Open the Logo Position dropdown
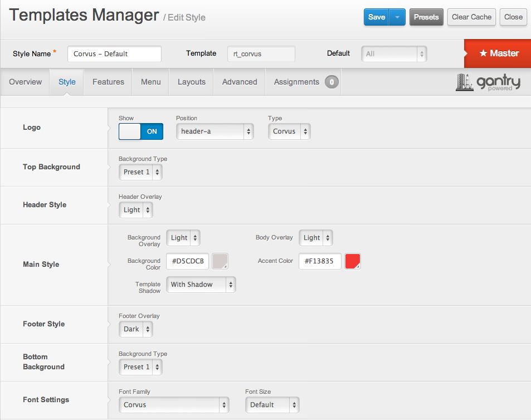Screen dimensions: 531x420 (215, 131)
